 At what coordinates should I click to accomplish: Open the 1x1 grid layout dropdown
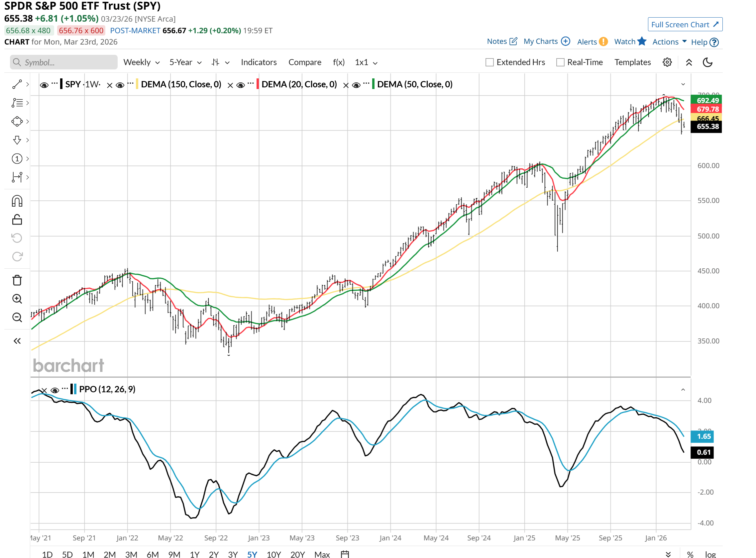pyautogui.click(x=366, y=62)
